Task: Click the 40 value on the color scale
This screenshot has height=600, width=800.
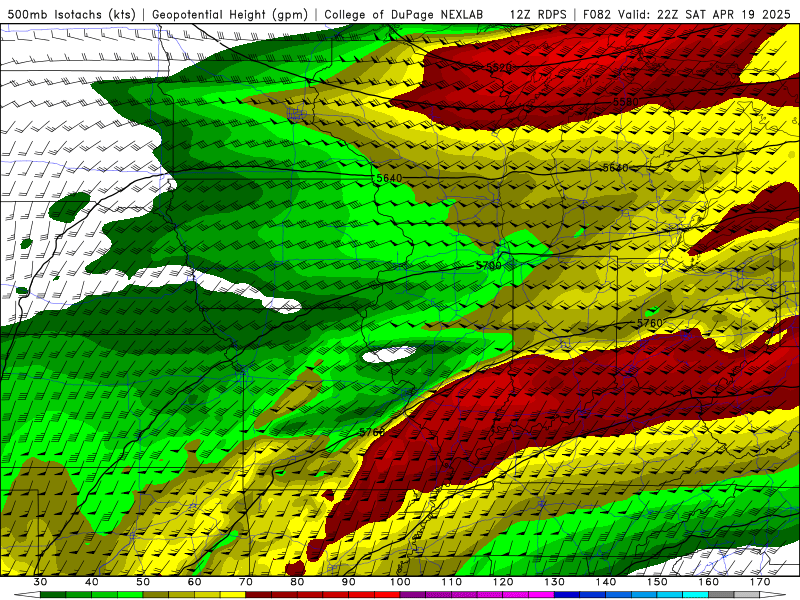Action: [91, 582]
